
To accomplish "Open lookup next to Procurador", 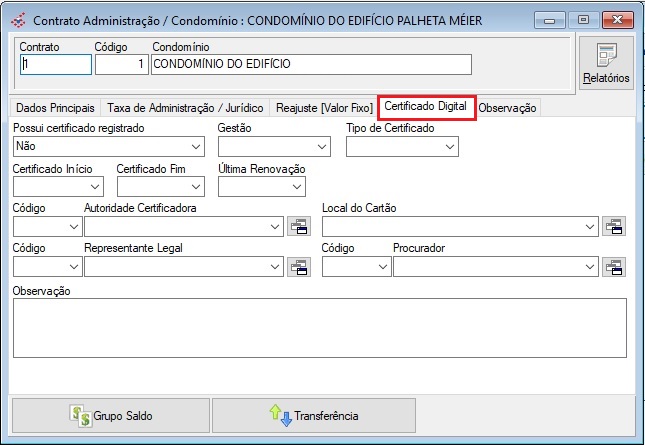I will point(614,267).
